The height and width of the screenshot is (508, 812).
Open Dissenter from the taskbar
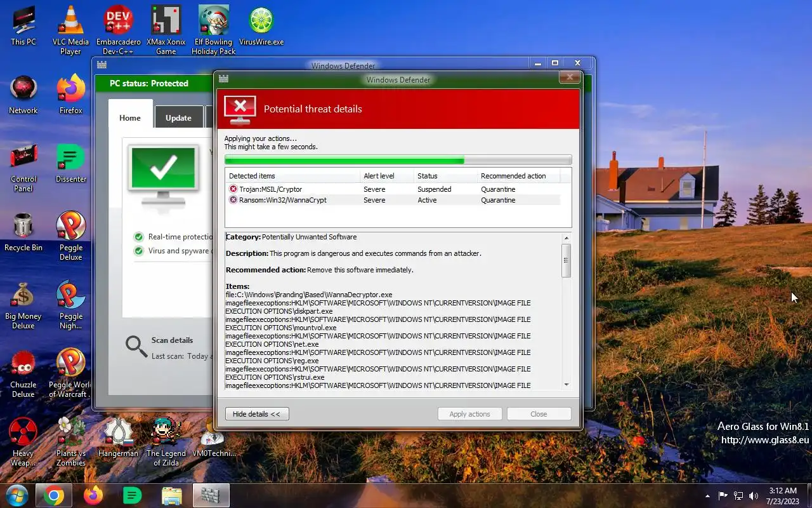click(x=132, y=495)
